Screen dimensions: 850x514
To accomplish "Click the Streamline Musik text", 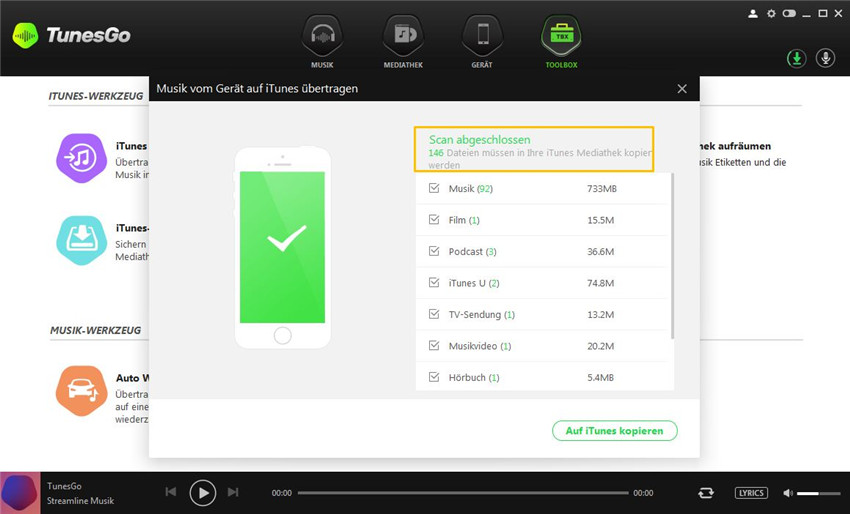I will tap(80, 500).
